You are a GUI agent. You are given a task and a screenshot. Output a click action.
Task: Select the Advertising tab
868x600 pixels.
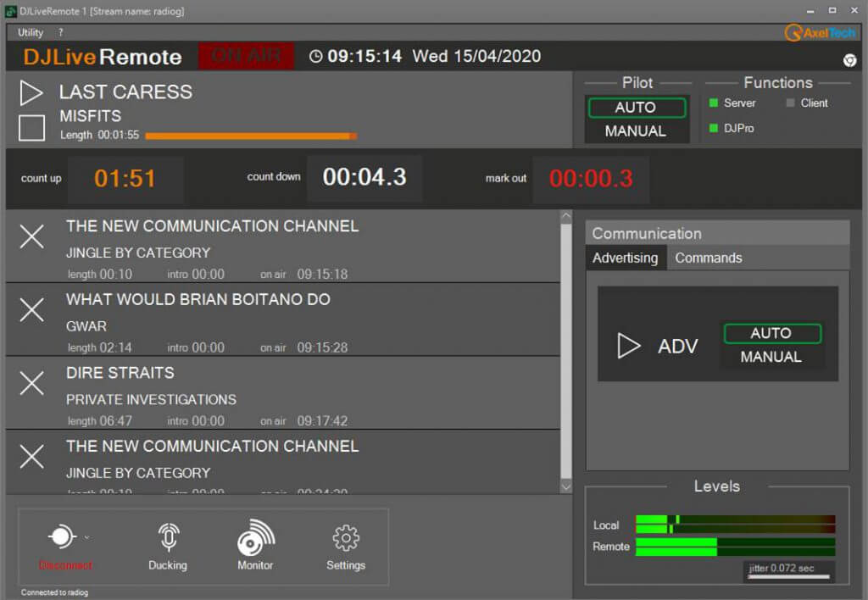pos(626,258)
